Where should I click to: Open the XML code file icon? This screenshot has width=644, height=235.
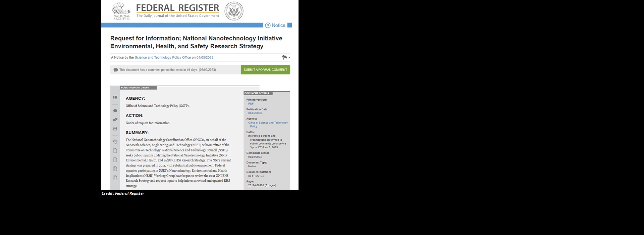(115, 160)
